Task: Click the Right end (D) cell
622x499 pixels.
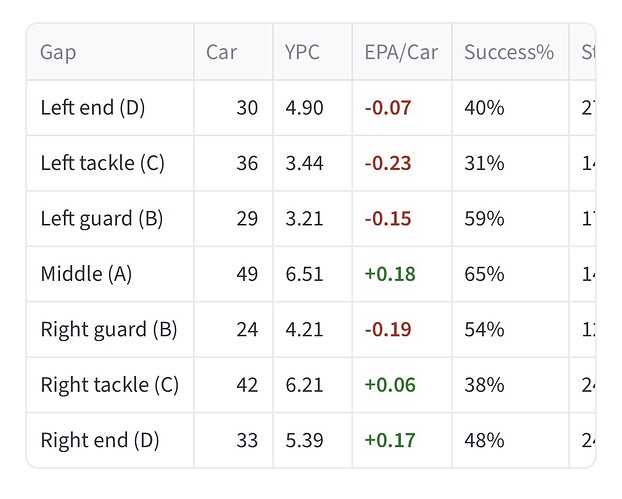Action: pos(100,439)
